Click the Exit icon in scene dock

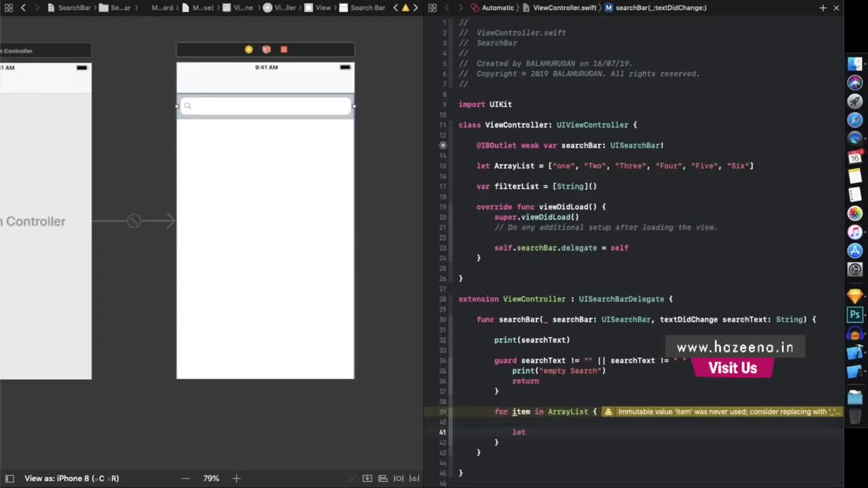(284, 49)
